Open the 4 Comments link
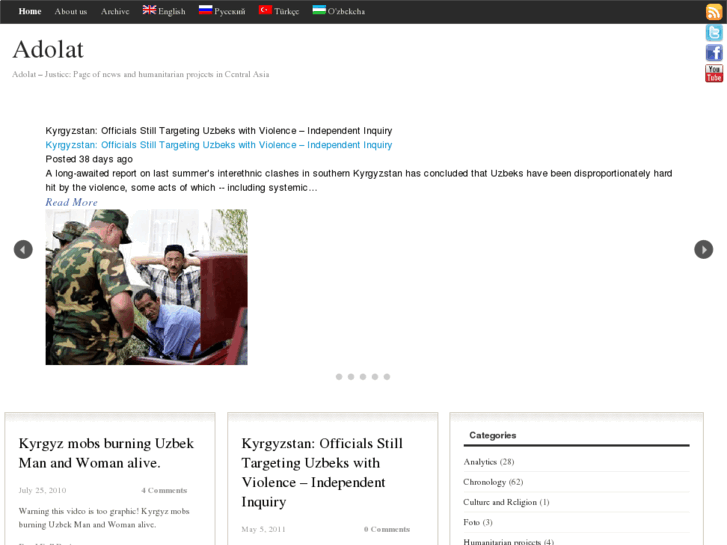727x545 pixels. click(x=164, y=490)
